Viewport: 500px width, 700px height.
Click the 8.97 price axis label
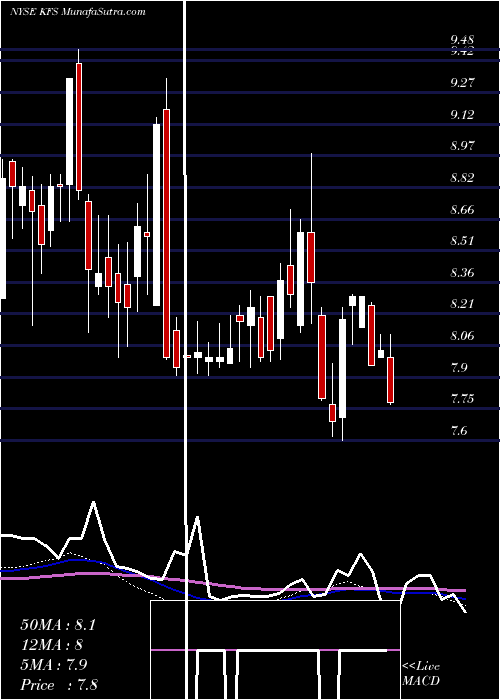tap(462, 146)
